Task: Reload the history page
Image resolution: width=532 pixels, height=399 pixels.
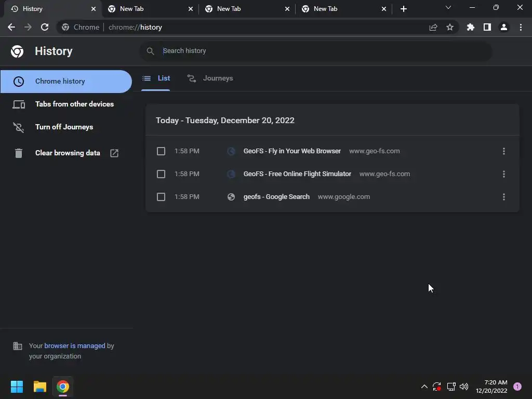Action: point(45,27)
